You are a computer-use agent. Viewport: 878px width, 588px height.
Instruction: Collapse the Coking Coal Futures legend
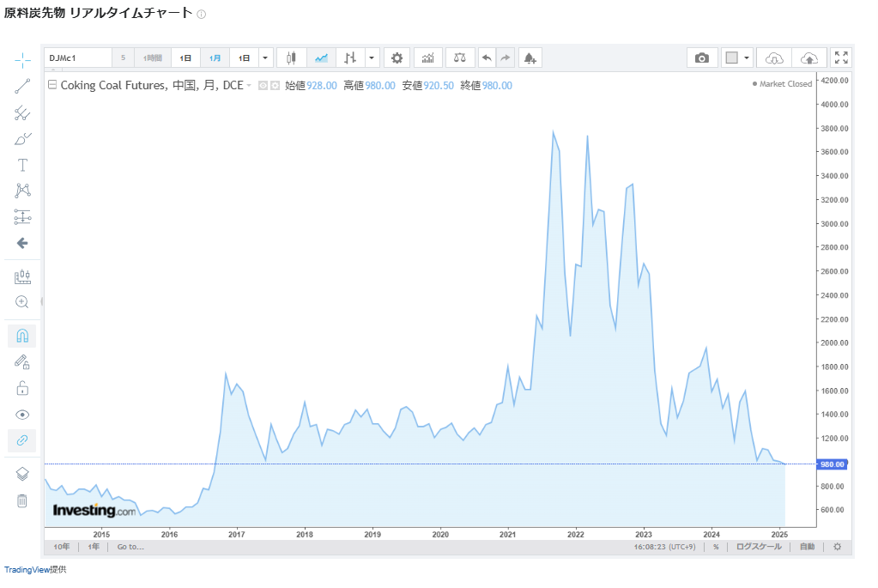52,85
